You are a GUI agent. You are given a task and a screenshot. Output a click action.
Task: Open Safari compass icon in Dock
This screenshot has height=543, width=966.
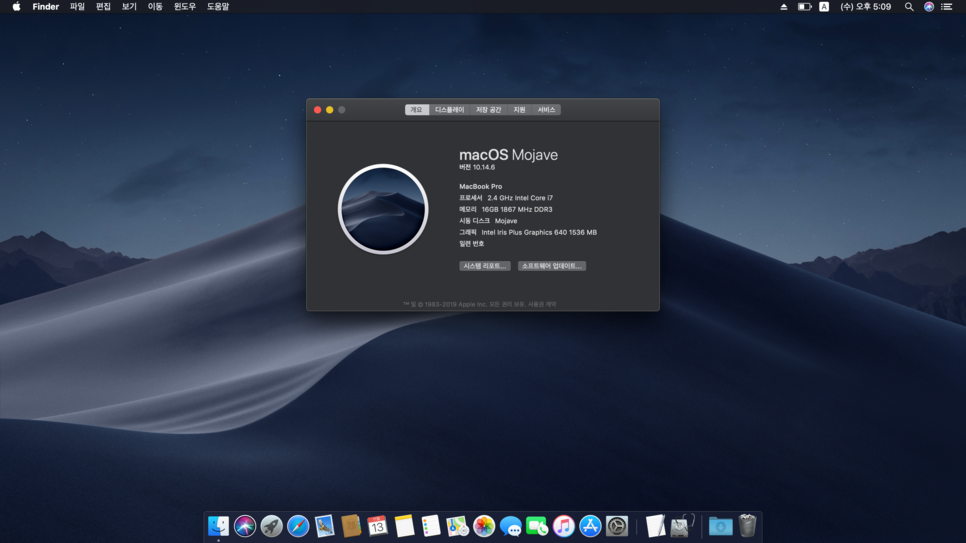[x=298, y=526]
